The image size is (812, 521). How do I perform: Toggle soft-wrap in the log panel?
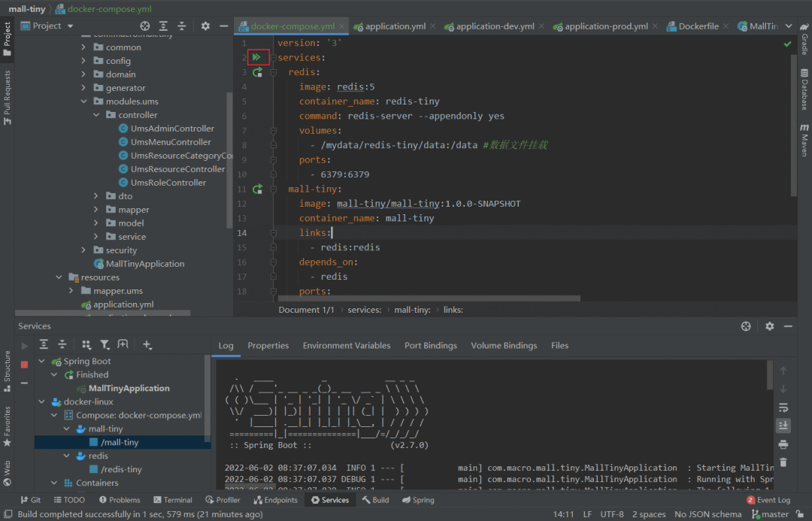[x=783, y=407]
